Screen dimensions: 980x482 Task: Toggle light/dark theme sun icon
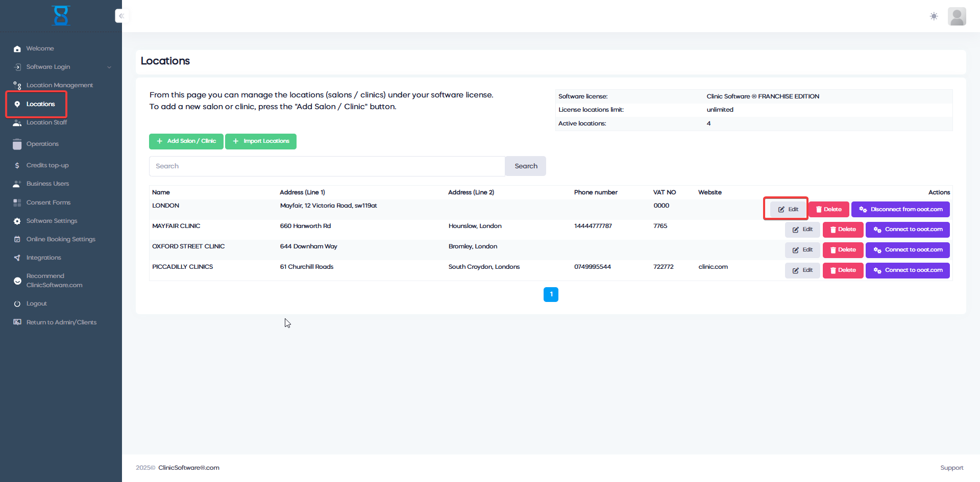934,16
